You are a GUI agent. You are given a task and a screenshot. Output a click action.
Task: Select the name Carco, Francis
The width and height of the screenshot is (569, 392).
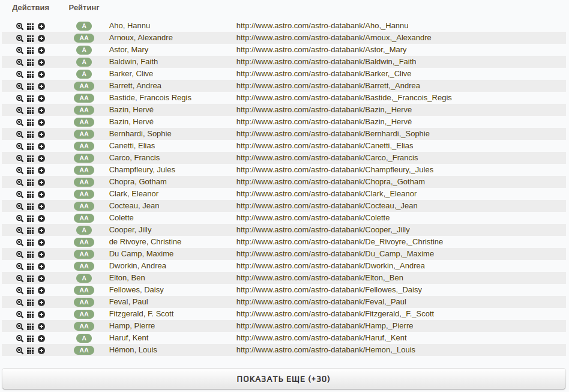coord(134,157)
